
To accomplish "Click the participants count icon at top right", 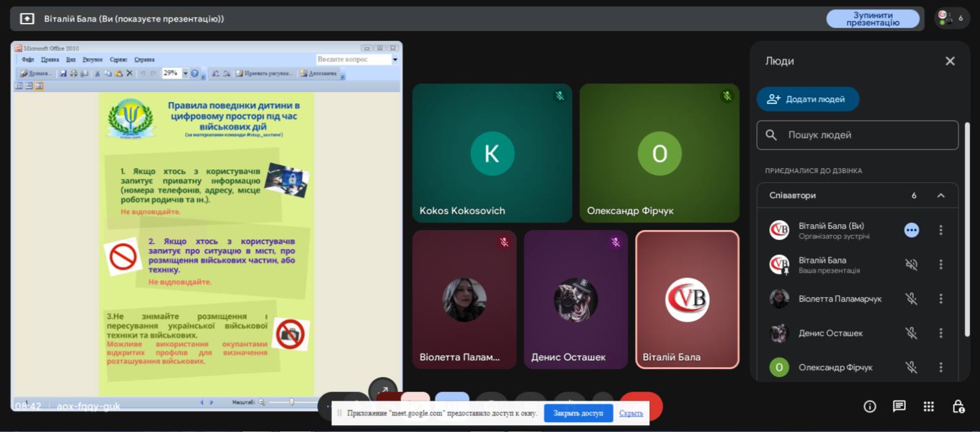I will [951, 19].
